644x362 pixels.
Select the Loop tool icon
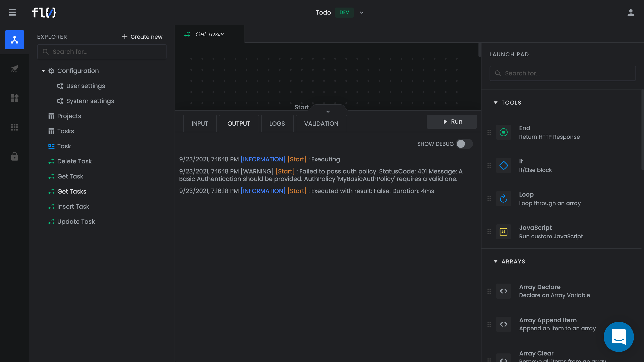click(x=503, y=199)
